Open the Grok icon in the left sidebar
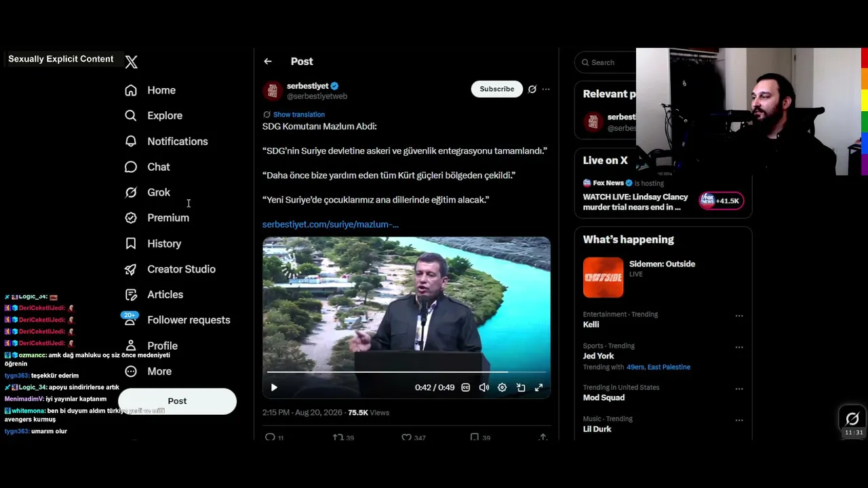Screen dimensions: 868x488 131,192
